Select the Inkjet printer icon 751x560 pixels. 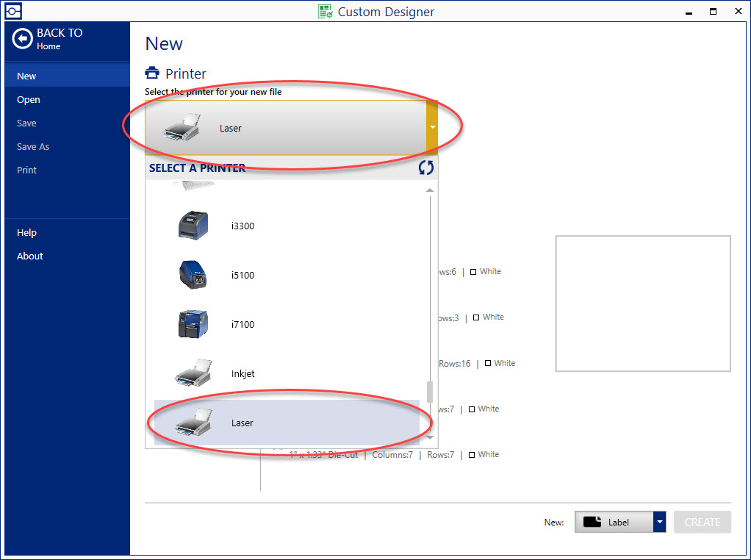click(x=194, y=373)
